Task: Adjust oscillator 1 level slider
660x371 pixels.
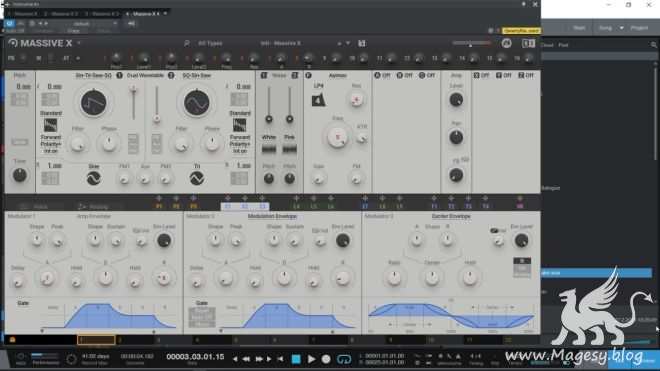Action: [133, 103]
